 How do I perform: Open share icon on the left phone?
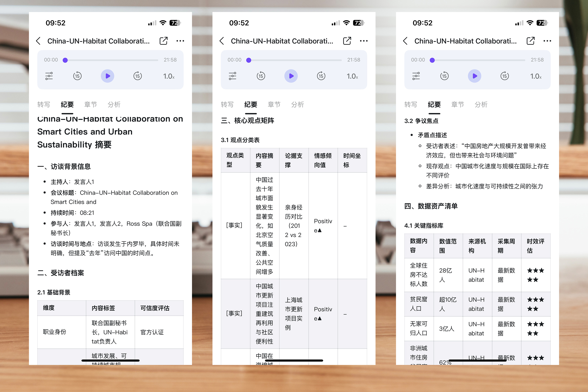click(x=164, y=41)
